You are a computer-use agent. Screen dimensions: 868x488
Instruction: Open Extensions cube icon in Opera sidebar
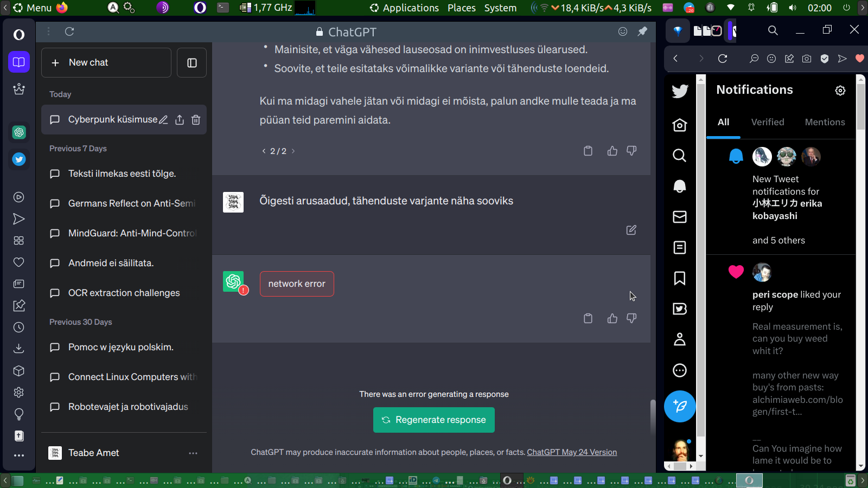click(19, 371)
